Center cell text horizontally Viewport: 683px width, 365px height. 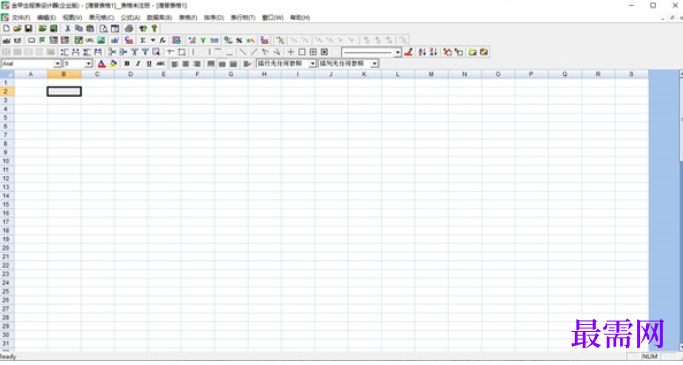pyautogui.click(x=186, y=64)
